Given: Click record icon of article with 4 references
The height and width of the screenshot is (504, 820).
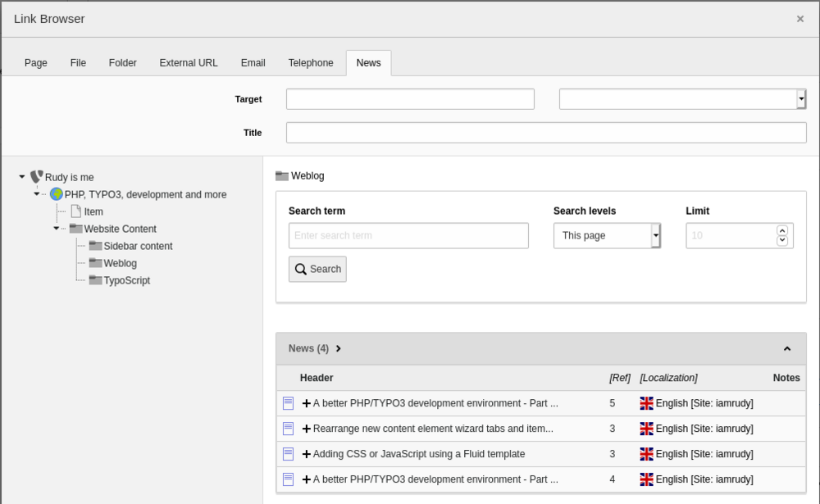Looking at the screenshot, I should point(288,479).
